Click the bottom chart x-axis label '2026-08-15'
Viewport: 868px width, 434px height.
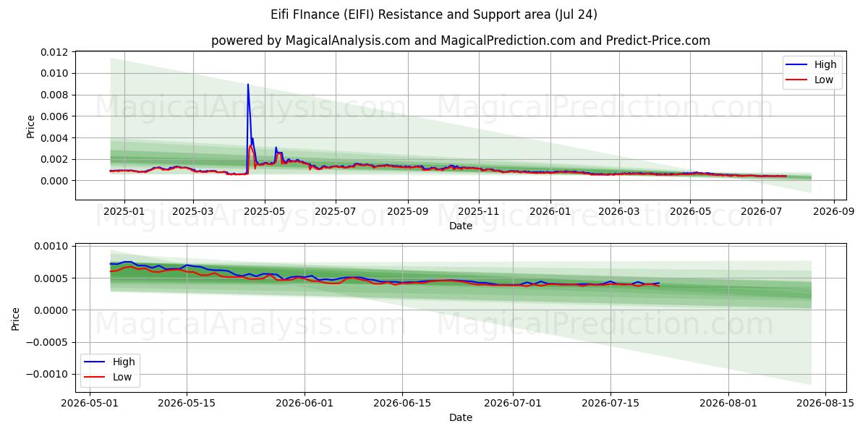(x=825, y=403)
